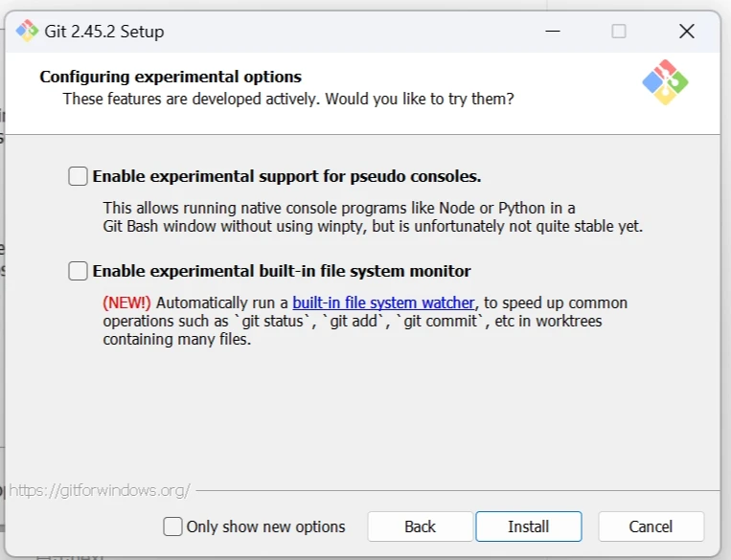
Task: Cancel the Git setup
Action: click(651, 526)
